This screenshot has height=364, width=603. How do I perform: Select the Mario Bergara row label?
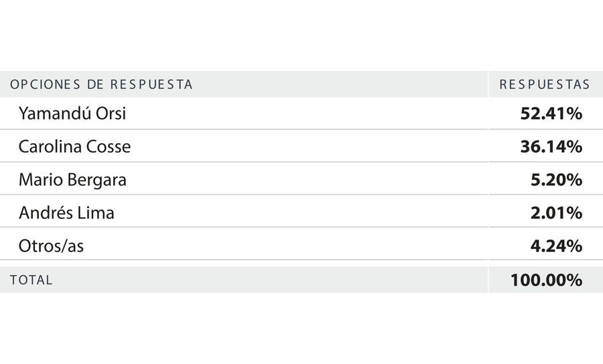(x=72, y=180)
